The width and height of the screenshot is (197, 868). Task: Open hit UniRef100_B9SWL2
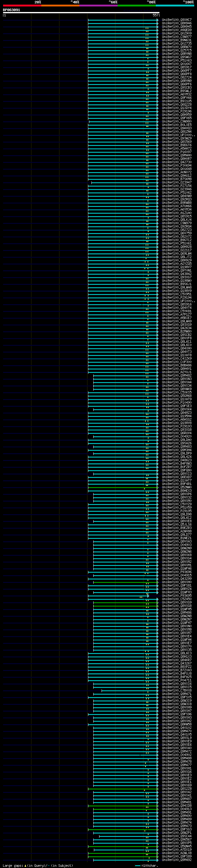point(177,91)
